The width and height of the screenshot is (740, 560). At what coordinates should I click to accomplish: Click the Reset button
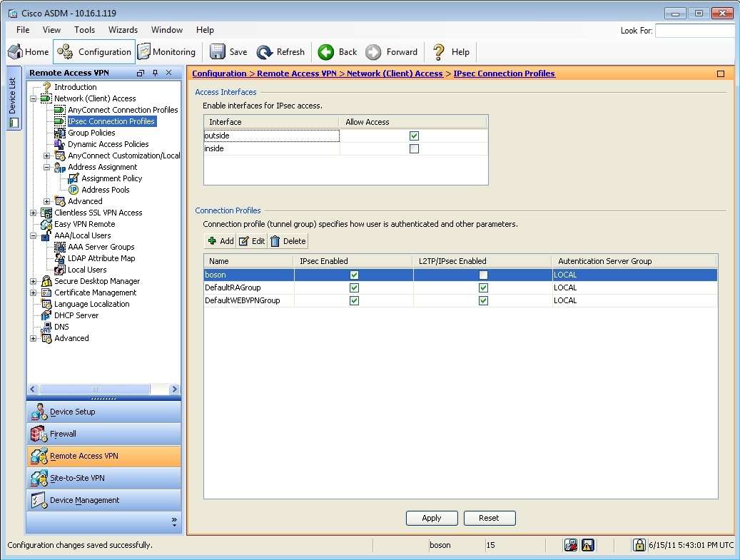click(x=490, y=518)
